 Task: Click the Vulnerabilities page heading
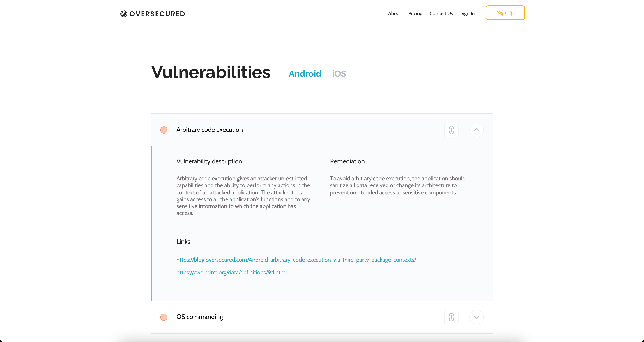click(211, 72)
